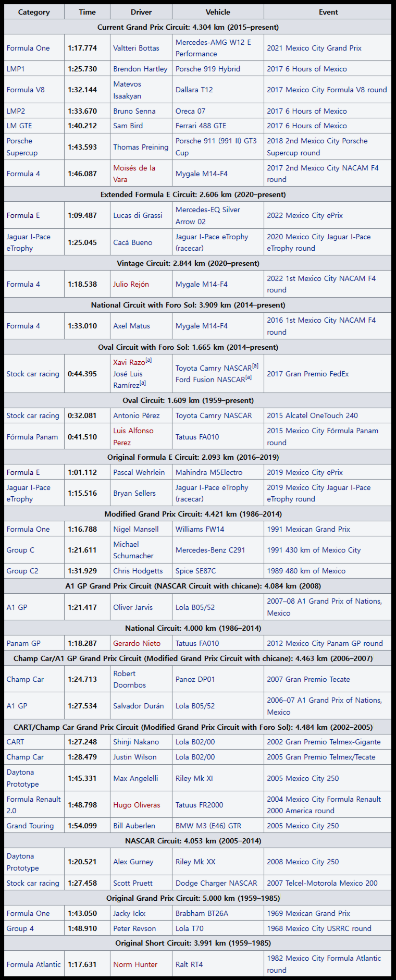Image resolution: width=396 pixels, height=980 pixels.
Task: Follow the red Norm Hunter link
Action: pyautogui.click(x=135, y=964)
